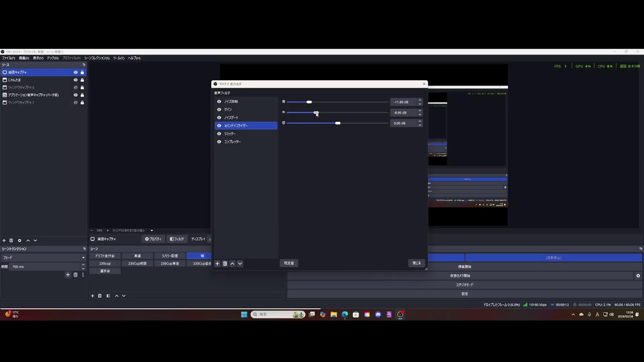Switch to the ドリフト走行会 scene

tap(105, 256)
